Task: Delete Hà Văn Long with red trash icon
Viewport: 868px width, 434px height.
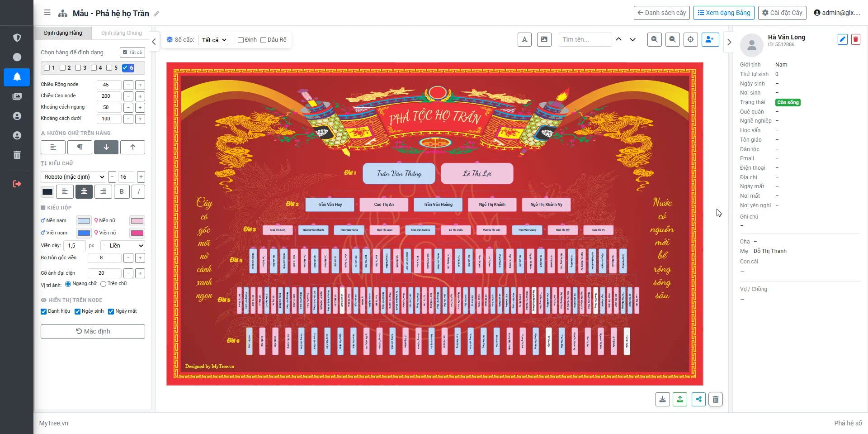Action: (x=855, y=39)
